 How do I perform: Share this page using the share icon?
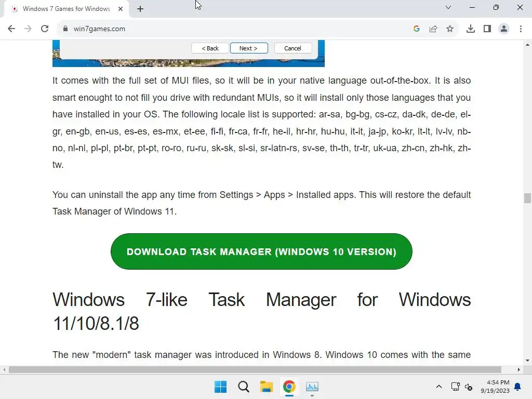point(433,29)
